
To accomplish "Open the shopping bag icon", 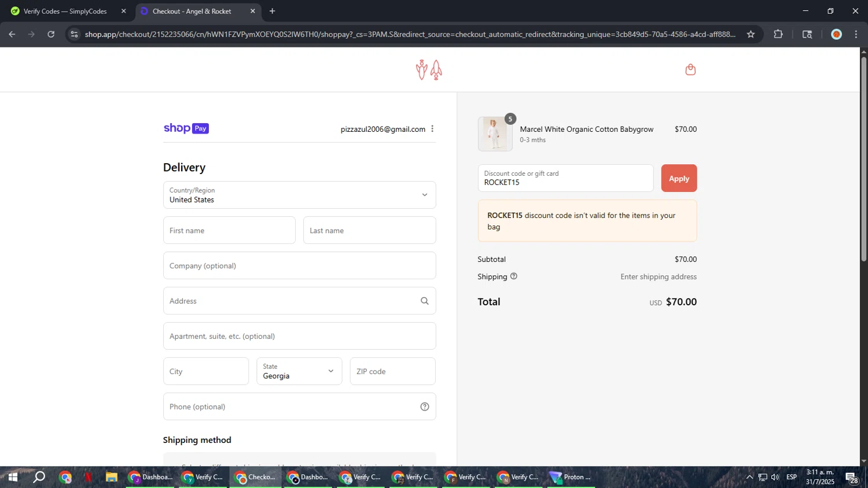I will [x=690, y=69].
